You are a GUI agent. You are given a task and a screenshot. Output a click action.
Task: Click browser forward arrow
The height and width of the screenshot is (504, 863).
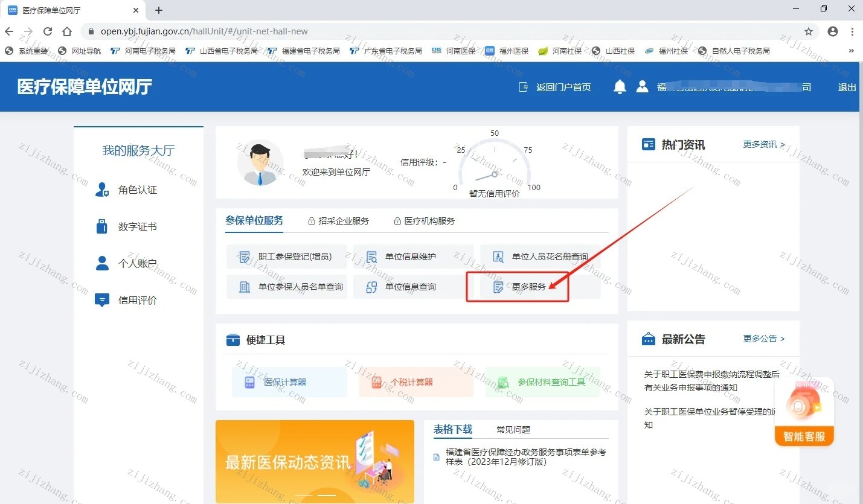[28, 31]
